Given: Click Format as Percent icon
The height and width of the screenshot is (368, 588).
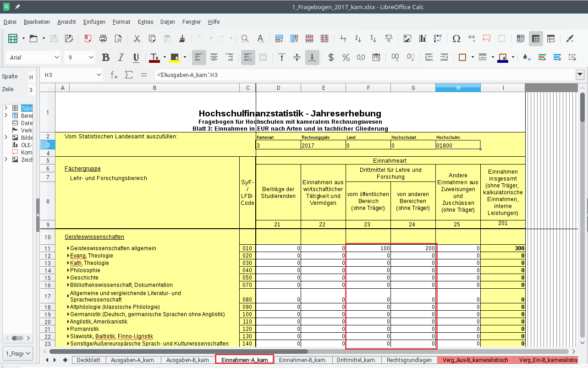Looking at the screenshot, I should tap(346, 57).
